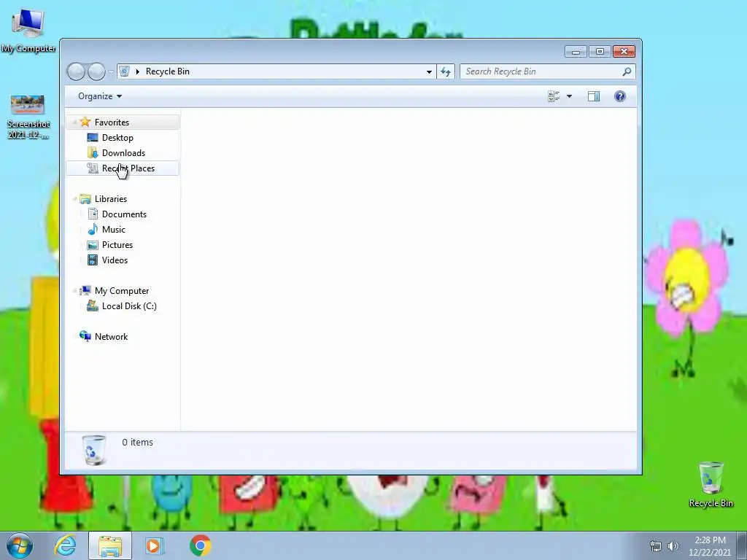Open the Videos library
The width and height of the screenshot is (747, 560).
click(x=115, y=260)
